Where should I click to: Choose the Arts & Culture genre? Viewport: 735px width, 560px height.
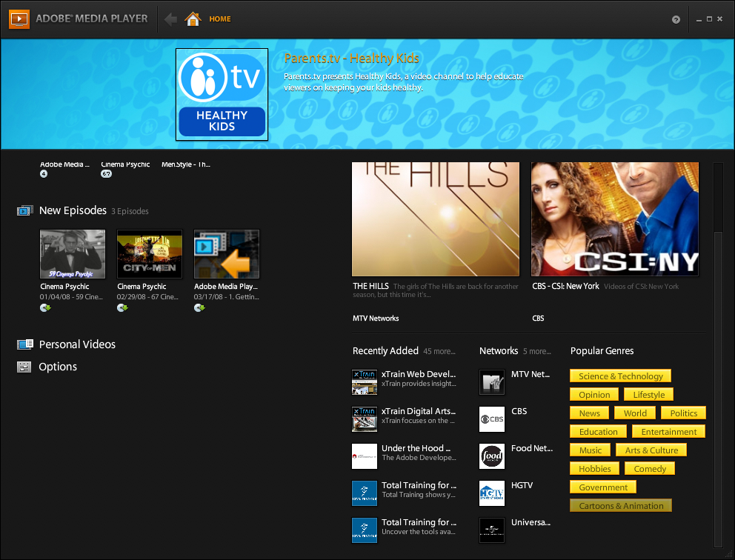pos(651,450)
